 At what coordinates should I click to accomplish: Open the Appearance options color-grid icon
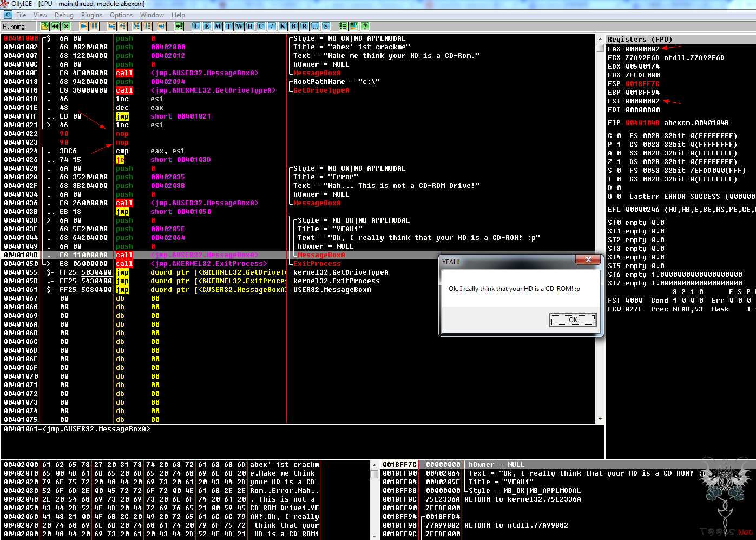[x=354, y=26]
